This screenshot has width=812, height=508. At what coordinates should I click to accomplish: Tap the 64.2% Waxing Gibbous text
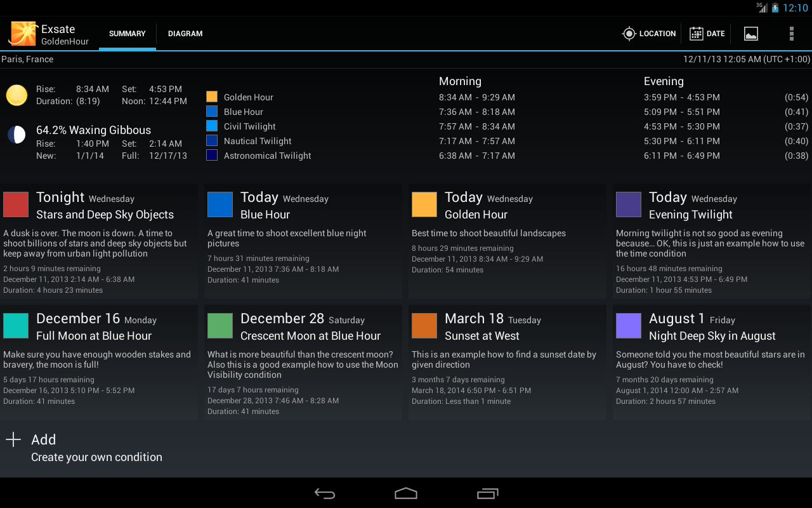(x=93, y=130)
